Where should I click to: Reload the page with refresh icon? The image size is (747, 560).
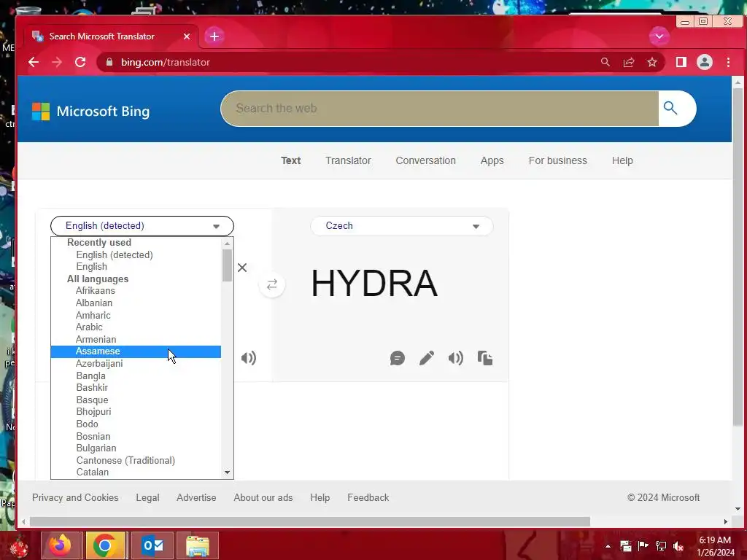pos(80,62)
